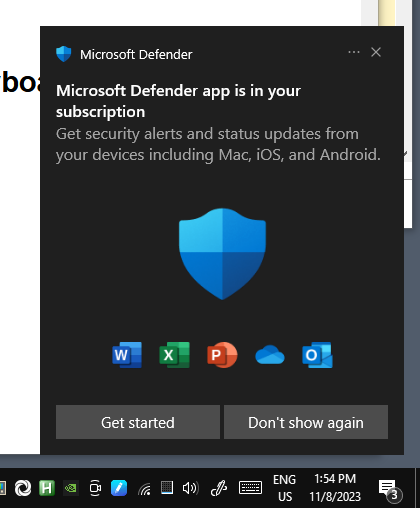
Task: Click the Get started button
Action: tap(138, 422)
